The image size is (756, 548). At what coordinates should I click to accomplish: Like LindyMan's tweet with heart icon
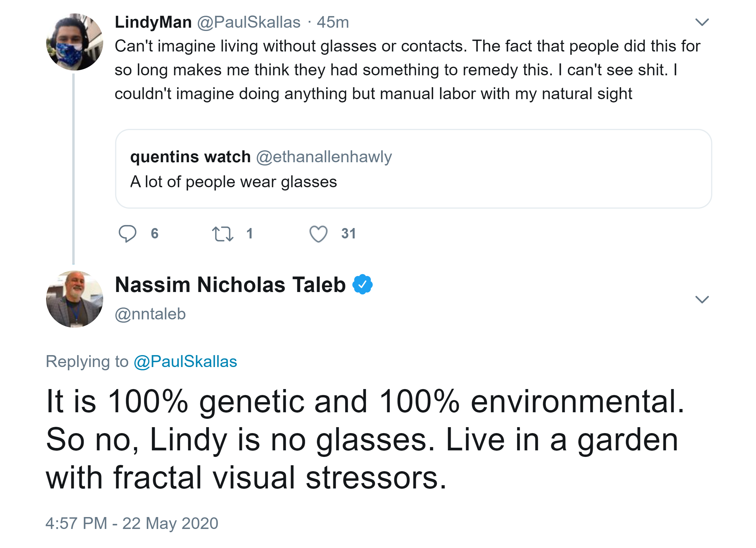318,233
